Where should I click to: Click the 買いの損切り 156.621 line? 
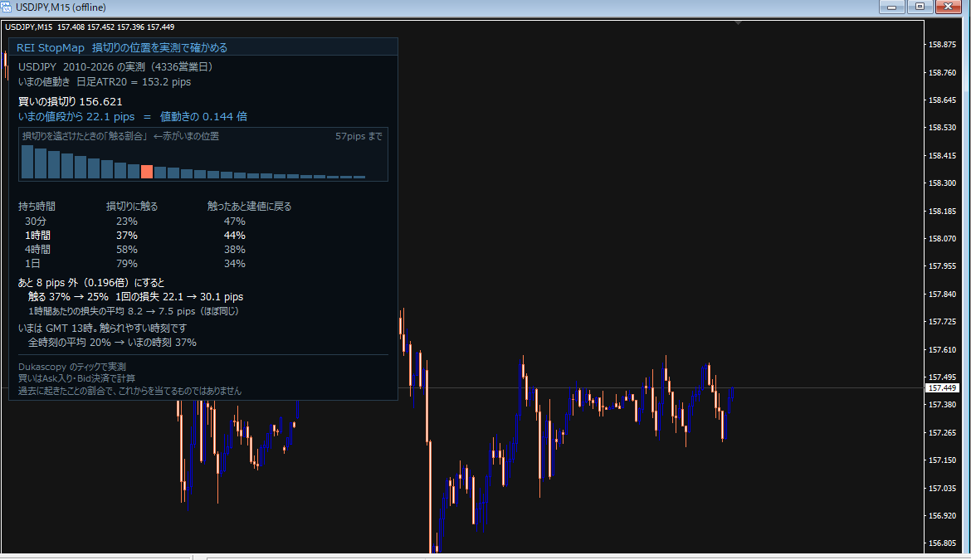tap(70, 101)
